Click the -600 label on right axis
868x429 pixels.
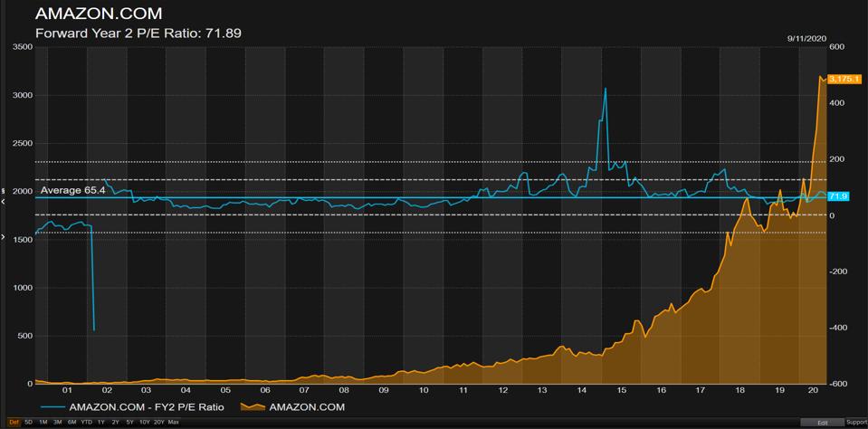point(838,384)
